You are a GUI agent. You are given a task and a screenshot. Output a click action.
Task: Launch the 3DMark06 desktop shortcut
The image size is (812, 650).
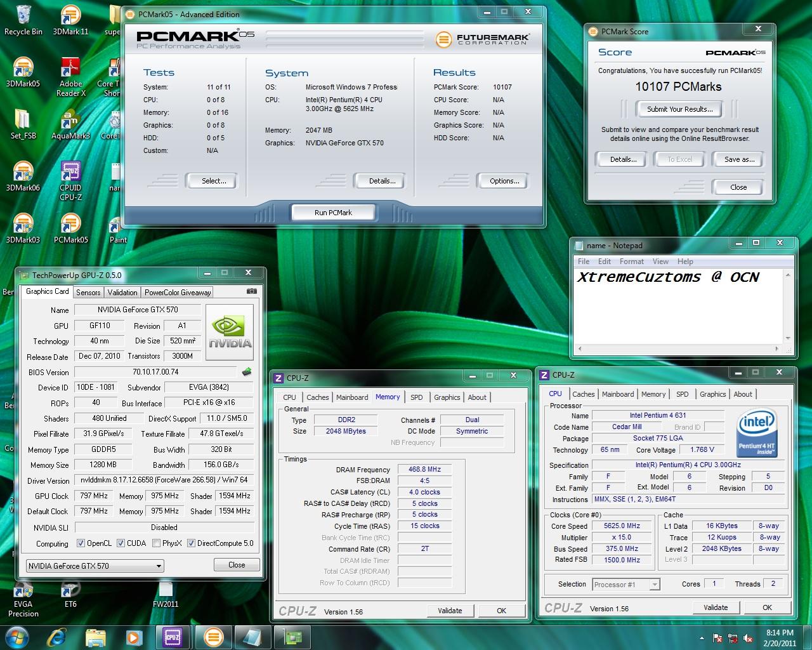point(23,176)
